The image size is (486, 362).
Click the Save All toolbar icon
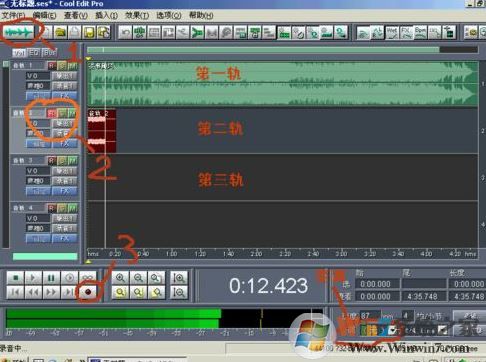104,32
